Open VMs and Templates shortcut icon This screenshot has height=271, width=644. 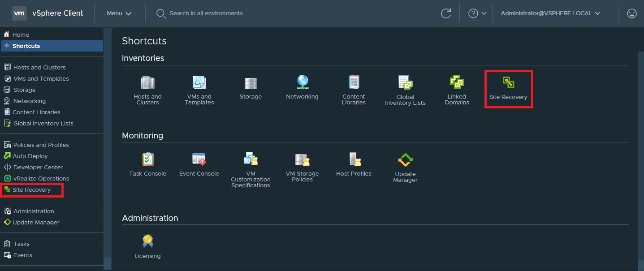199,83
